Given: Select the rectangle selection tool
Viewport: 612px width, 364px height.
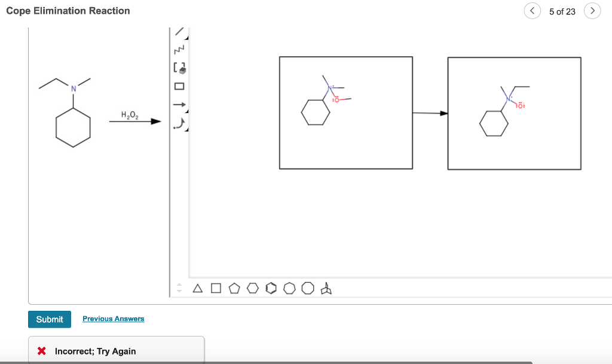Looking at the screenshot, I should pyautogui.click(x=180, y=85).
